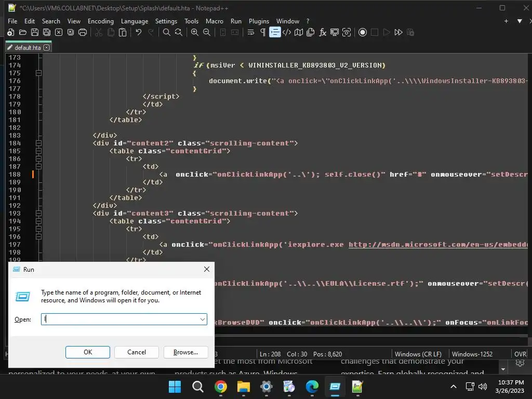Open taskbar Search
The image size is (532, 399).
pyautogui.click(x=198, y=387)
